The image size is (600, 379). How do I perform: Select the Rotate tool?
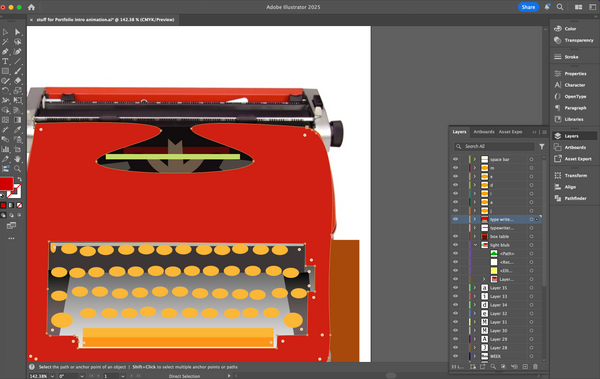click(x=5, y=91)
